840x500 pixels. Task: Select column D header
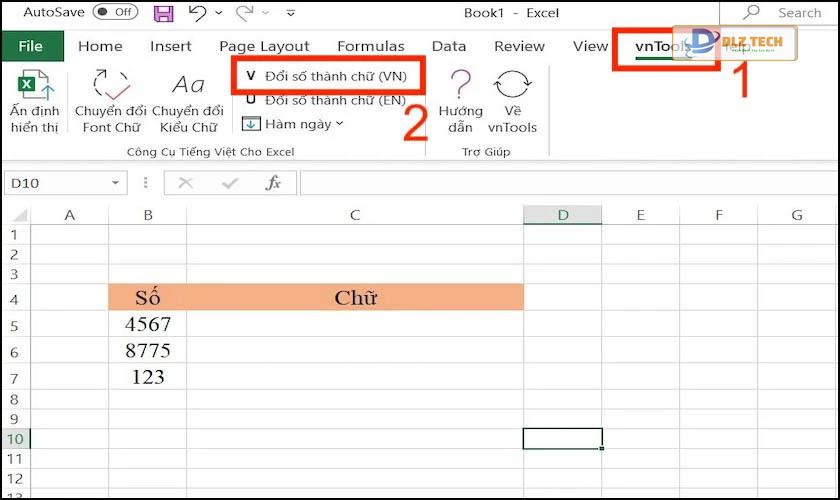(x=562, y=215)
